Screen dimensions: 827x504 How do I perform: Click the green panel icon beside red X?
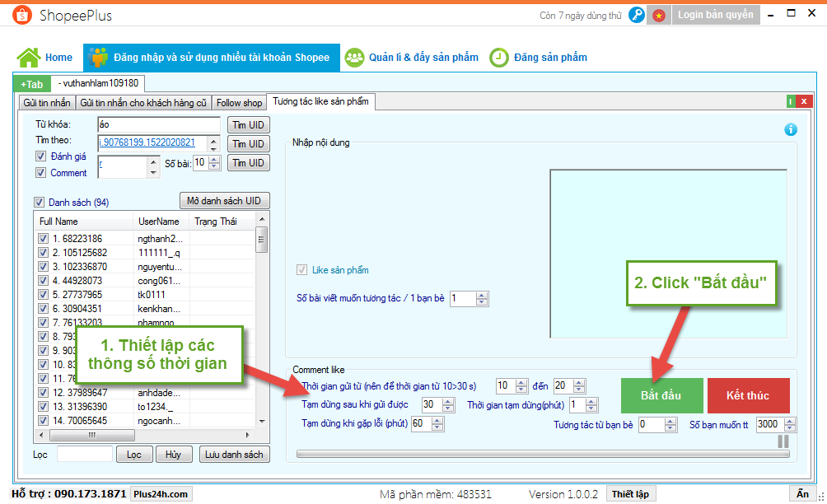(x=791, y=102)
